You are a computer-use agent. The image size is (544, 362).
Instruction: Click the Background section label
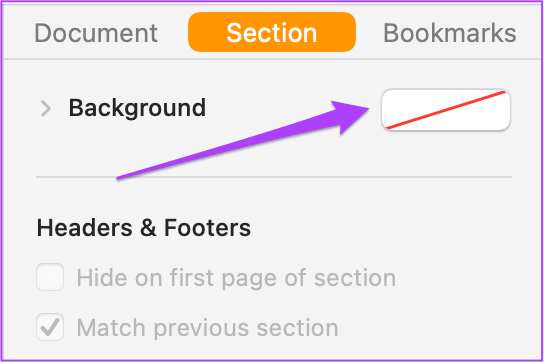(137, 108)
